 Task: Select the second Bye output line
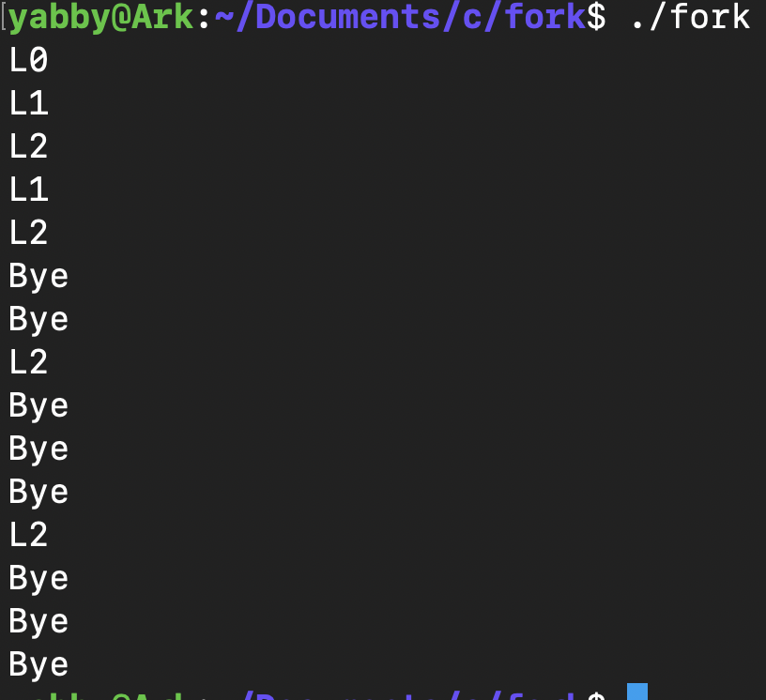pos(38,320)
